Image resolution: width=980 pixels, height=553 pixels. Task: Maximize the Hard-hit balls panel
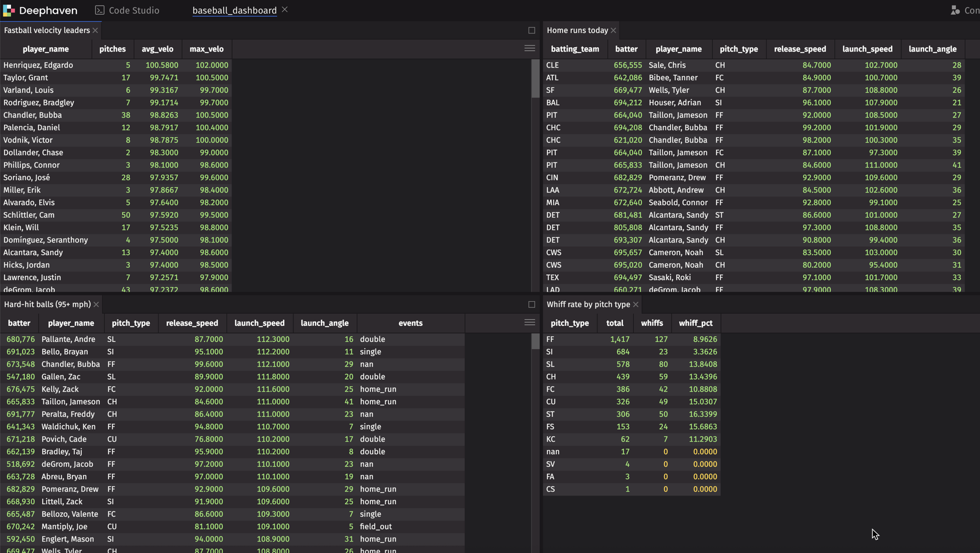(531, 304)
